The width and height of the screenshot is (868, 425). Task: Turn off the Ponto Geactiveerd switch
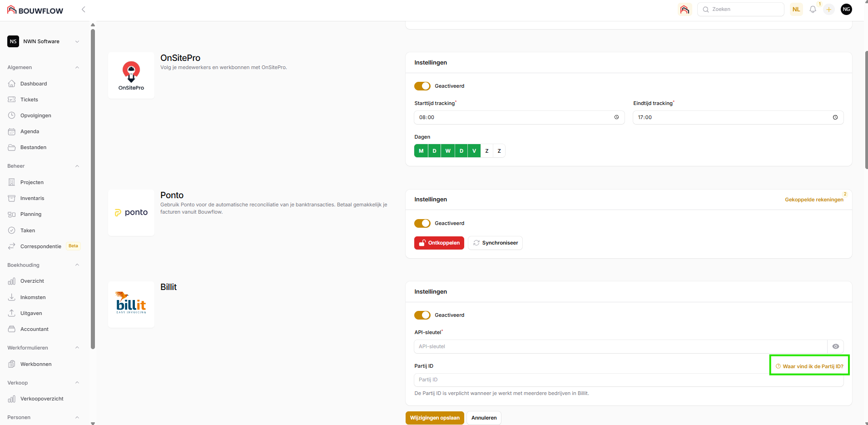tap(422, 223)
